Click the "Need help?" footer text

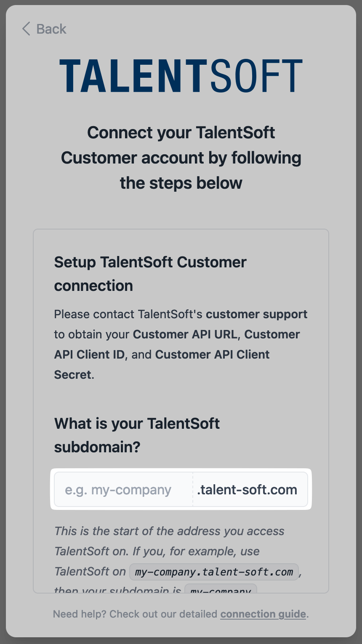click(x=79, y=614)
